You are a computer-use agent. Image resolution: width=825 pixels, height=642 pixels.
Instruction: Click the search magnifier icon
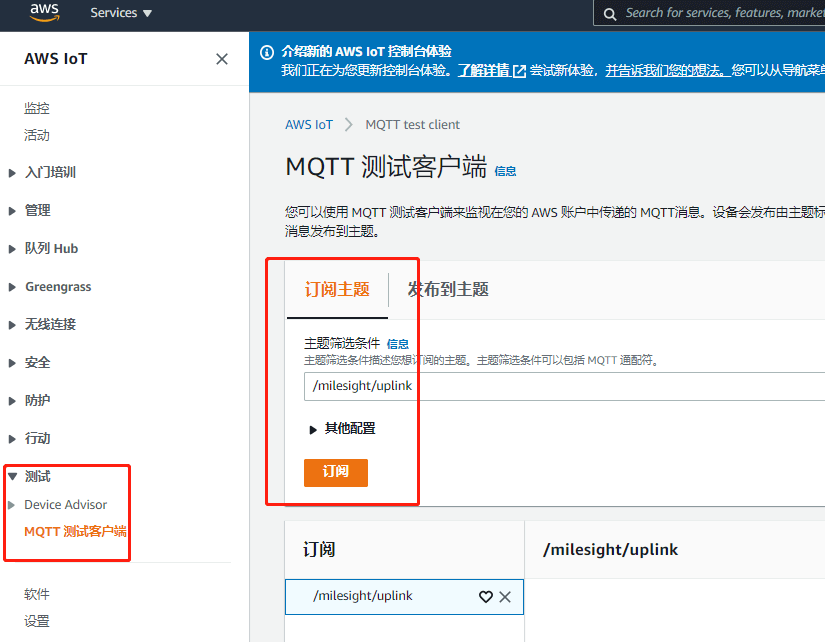[609, 14]
